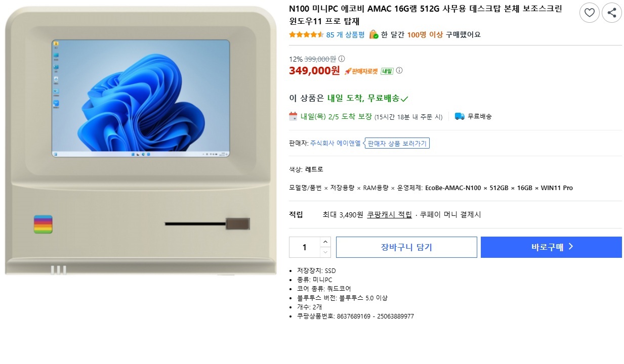Click the purchase badge bag icon
The width and height of the screenshot is (624, 364).
pos(373,34)
